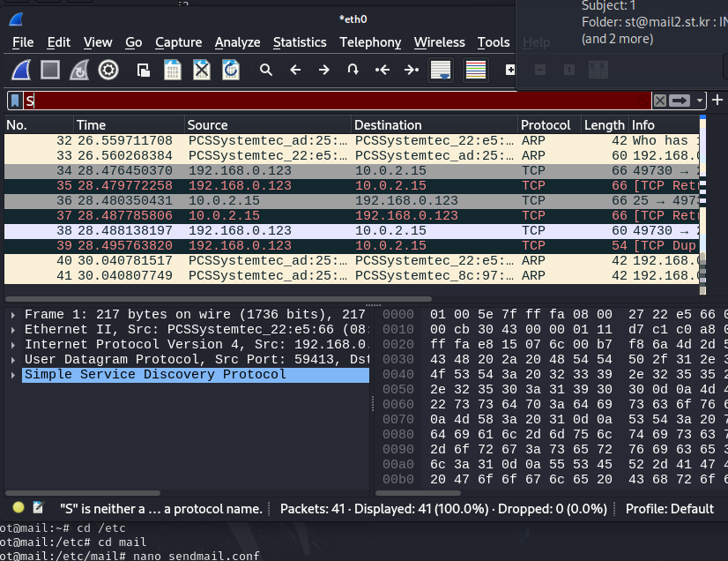Go back in packet history
Image resolution: width=728 pixels, height=561 pixels.
pos(295,71)
